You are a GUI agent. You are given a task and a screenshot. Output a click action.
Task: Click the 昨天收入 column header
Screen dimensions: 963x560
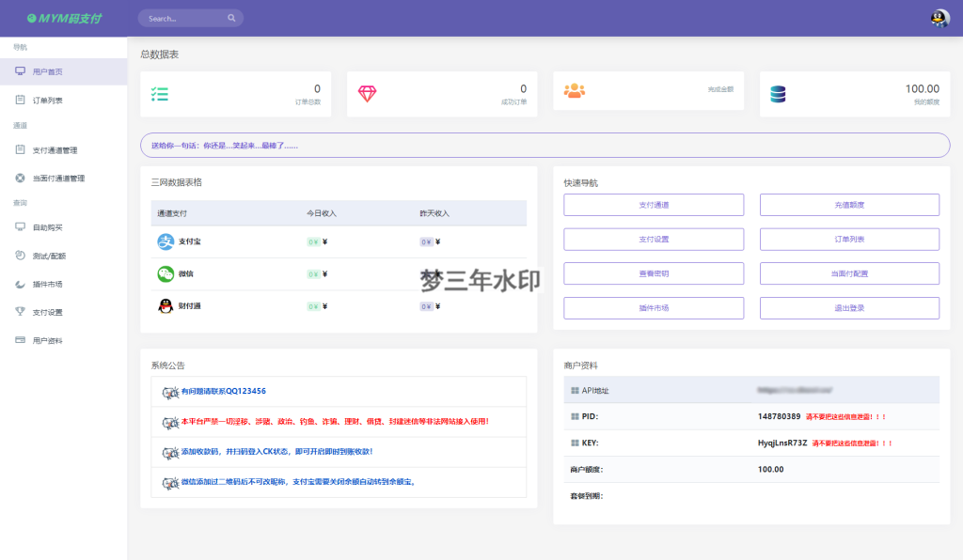434,213
